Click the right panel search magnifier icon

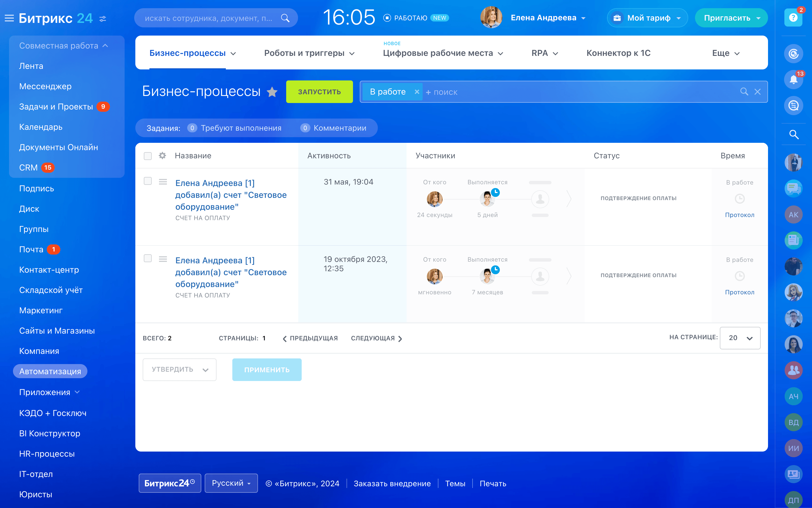[x=794, y=134]
